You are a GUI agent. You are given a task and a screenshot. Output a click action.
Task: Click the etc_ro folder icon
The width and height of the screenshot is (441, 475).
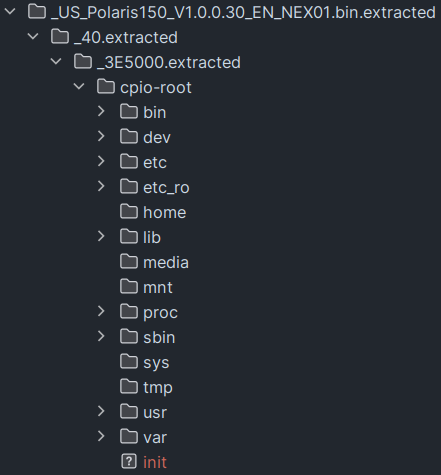129,187
